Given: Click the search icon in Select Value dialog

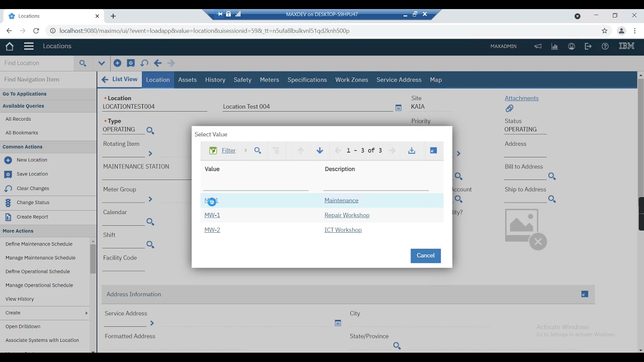Looking at the screenshot, I should click(x=258, y=150).
